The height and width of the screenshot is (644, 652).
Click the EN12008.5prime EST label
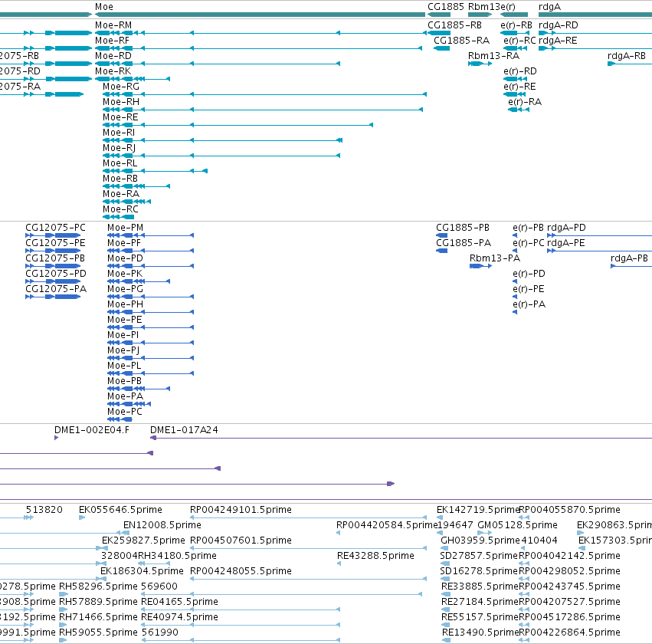coord(162,525)
